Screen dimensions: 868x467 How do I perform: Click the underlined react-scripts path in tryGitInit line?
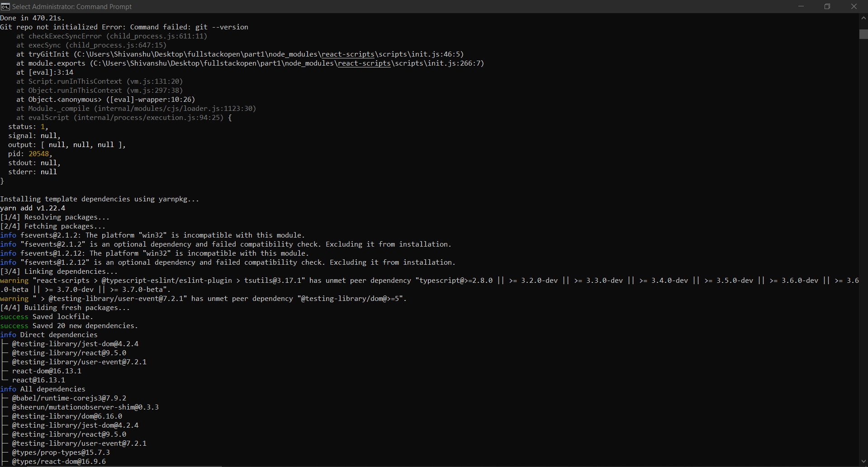coord(347,54)
